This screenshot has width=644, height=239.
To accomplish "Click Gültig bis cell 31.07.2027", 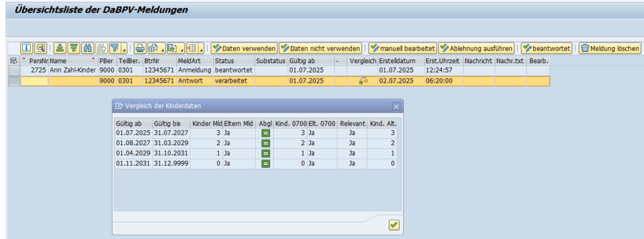I will 171,133.
